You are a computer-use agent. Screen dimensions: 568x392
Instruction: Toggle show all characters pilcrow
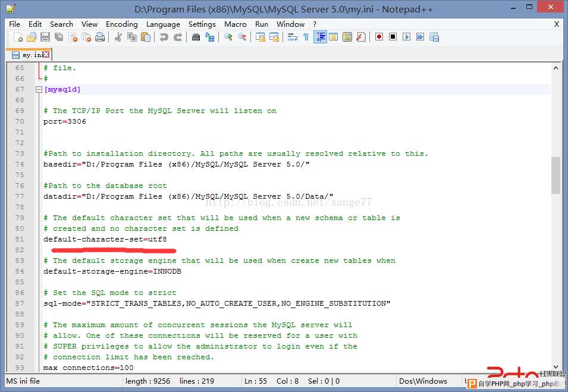pos(306,37)
